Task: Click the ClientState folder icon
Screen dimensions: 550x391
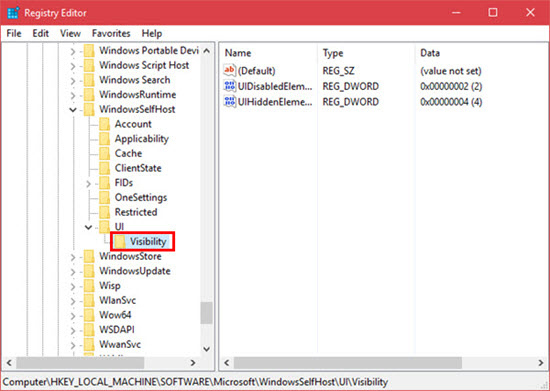Action: (105, 168)
